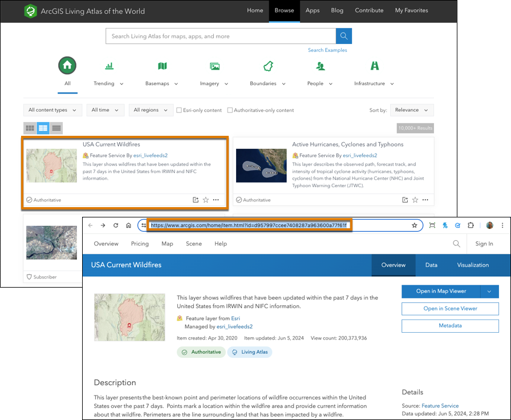This screenshot has width=511, height=420.
Task: Open Feature Service source link
Action: [440, 406]
